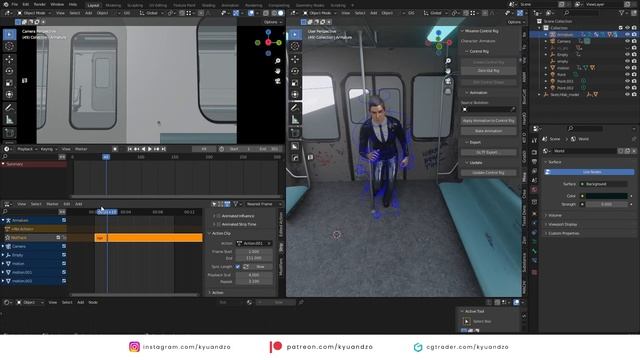Image resolution: width=640 pixels, height=360 pixels.
Task: Select the Transform tool in camera viewport
Action: (x=9, y=95)
